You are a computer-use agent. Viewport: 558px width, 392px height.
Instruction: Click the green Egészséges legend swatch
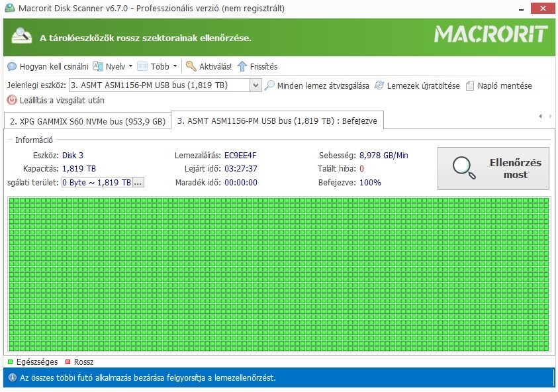coord(11,362)
